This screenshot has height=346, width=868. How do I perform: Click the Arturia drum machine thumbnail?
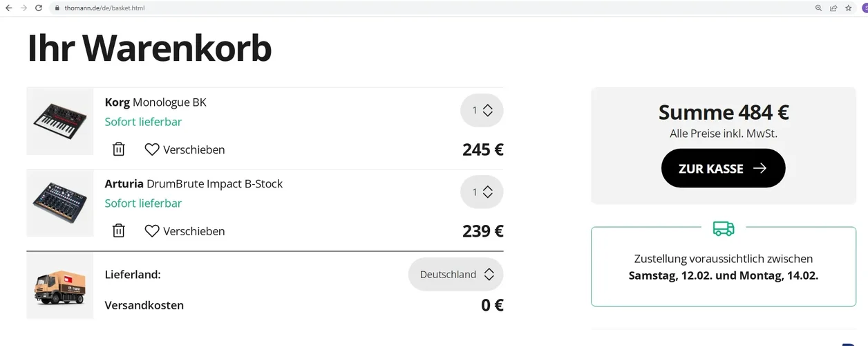tap(60, 203)
